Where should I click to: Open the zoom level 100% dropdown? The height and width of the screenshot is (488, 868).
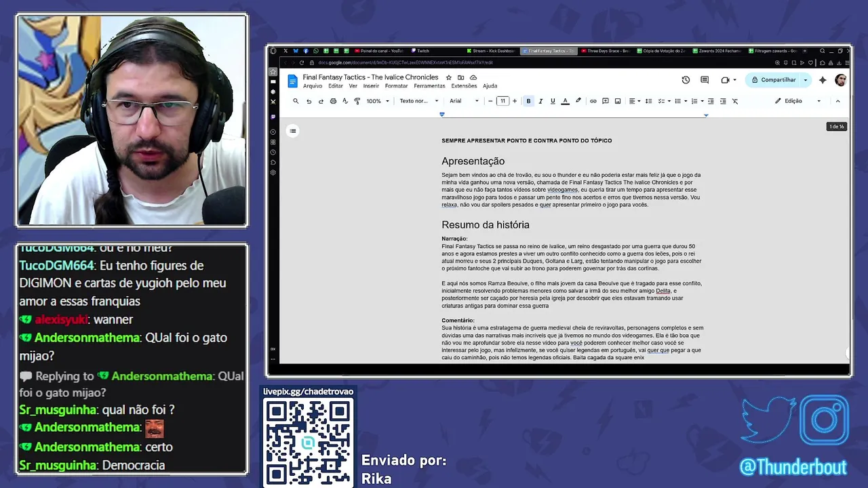pos(378,101)
